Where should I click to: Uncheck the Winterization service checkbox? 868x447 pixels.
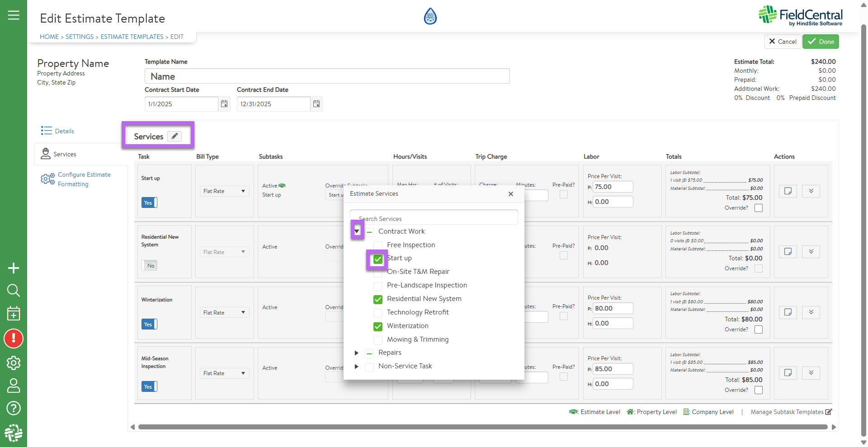click(x=378, y=326)
